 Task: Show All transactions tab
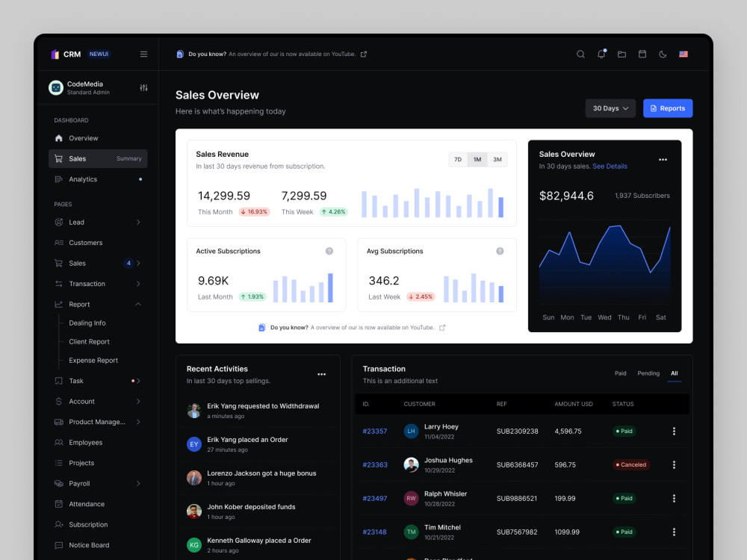click(x=674, y=373)
